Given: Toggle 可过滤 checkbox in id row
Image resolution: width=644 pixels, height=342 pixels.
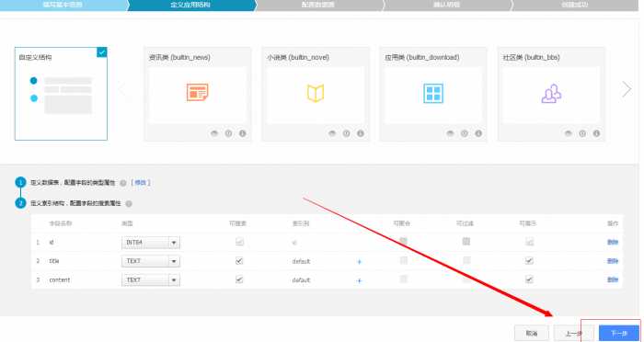Looking at the screenshot, I should 466,242.
